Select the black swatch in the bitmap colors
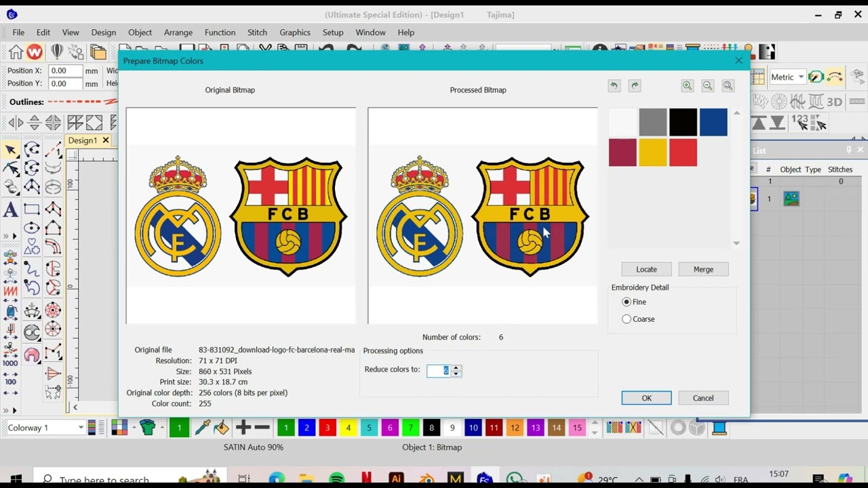Viewport: 868px width, 488px height. (x=683, y=122)
